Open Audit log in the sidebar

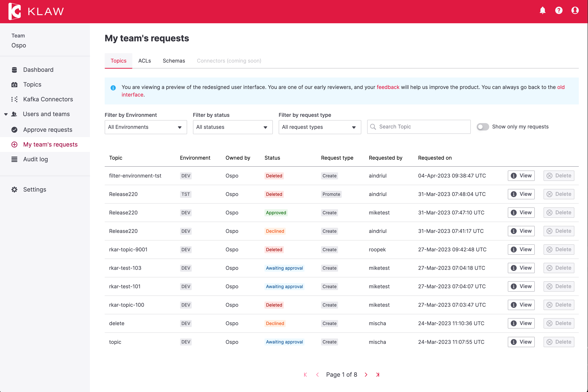click(x=35, y=159)
